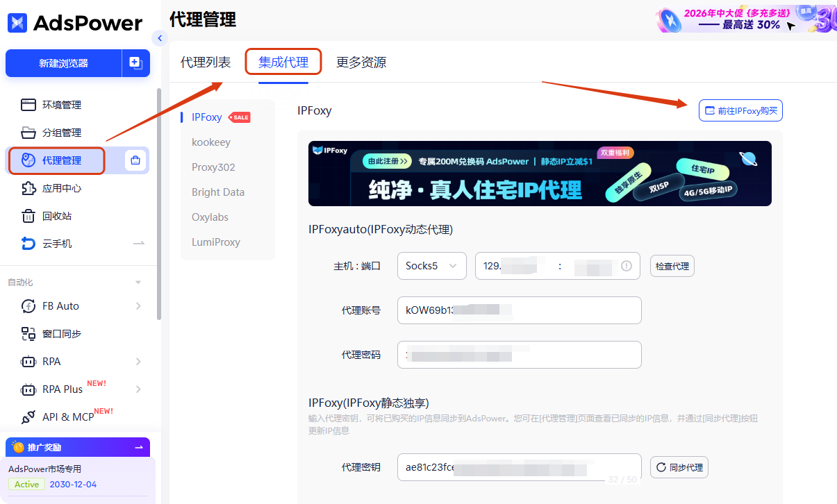The width and height of the screenshot is (837, 504).
Task: Click the 应用中心 puzzle icon
Action: tap(28, 188)
